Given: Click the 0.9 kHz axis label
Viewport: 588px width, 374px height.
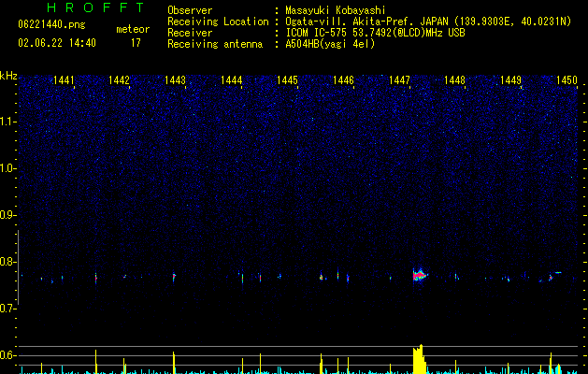Looking at the screenshot, I should pyautogui.click(x=8, y=215).
